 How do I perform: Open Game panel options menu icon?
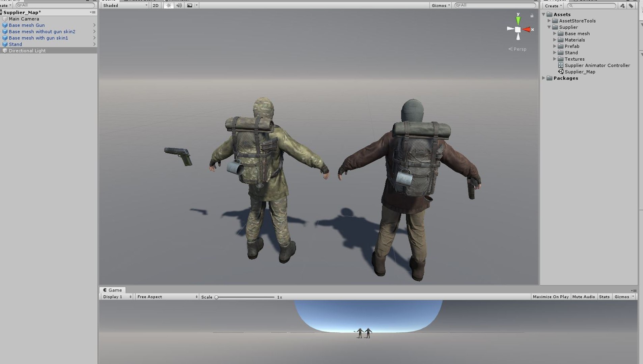[634, 291]
